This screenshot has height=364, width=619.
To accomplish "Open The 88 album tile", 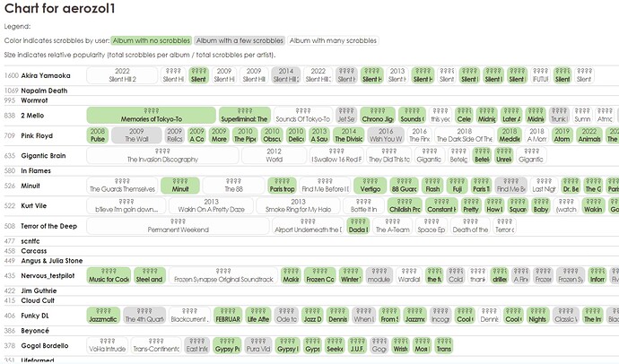I will (x=233, y=186).
